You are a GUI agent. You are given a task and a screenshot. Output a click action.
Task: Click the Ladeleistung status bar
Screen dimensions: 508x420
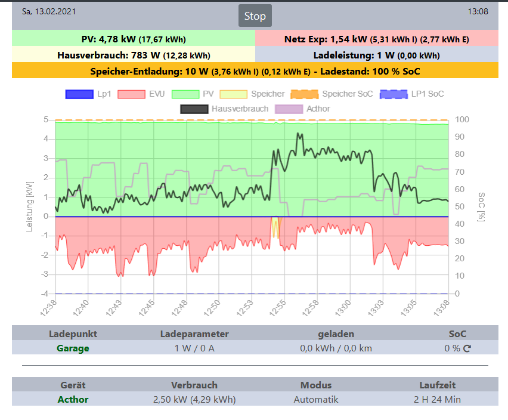click(377, 54)
